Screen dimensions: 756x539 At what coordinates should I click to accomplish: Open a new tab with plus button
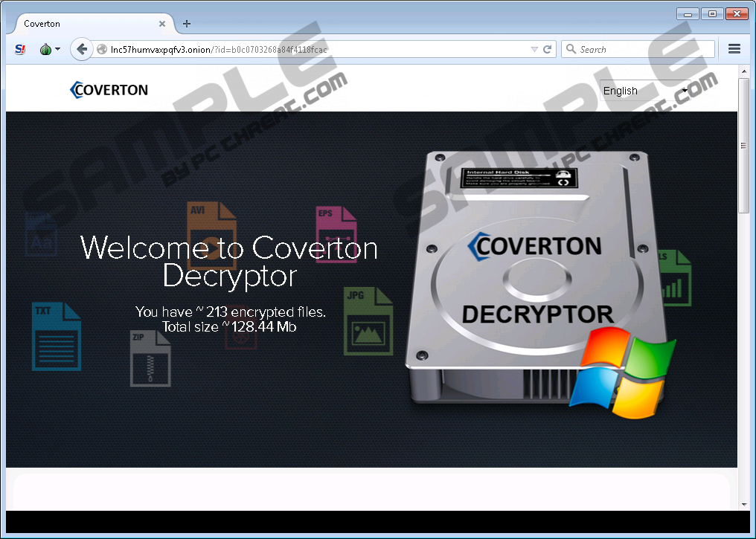tap(187, 24)
